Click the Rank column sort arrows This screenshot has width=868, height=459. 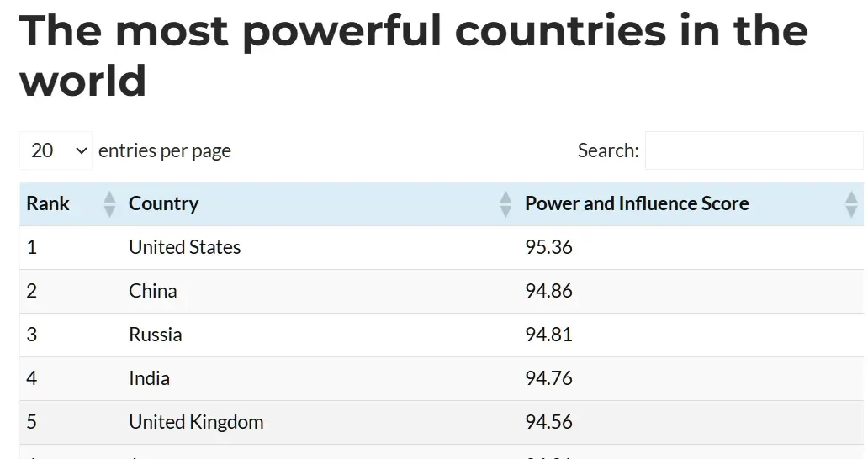(x=109, y=204)
